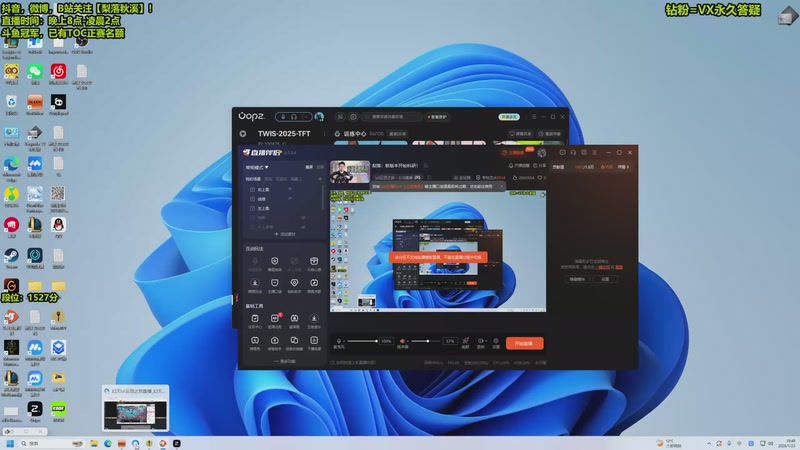Click the 设置 button in the right chat panel
This screenshot has height=450, width=800.
coord(605,279)
